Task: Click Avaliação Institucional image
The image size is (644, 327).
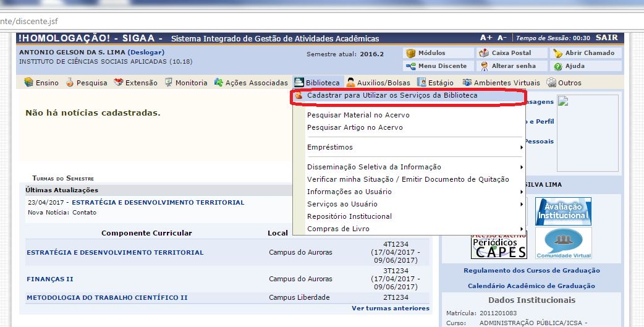Action: point(562,211)
